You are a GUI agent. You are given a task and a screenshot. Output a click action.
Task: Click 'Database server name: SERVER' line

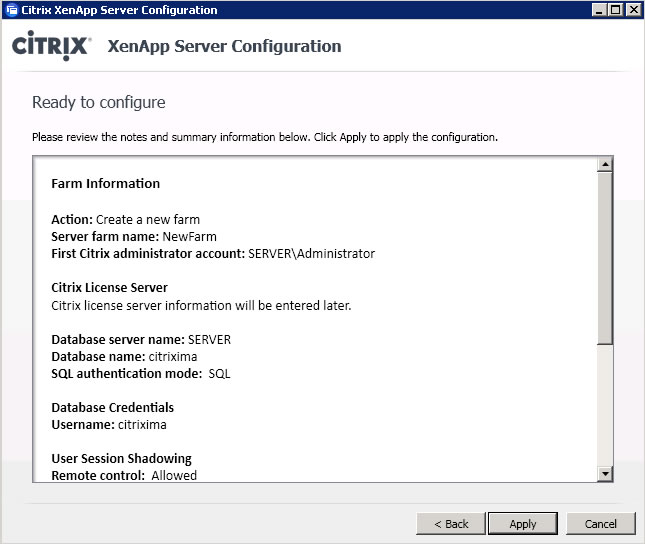[141, 339]
